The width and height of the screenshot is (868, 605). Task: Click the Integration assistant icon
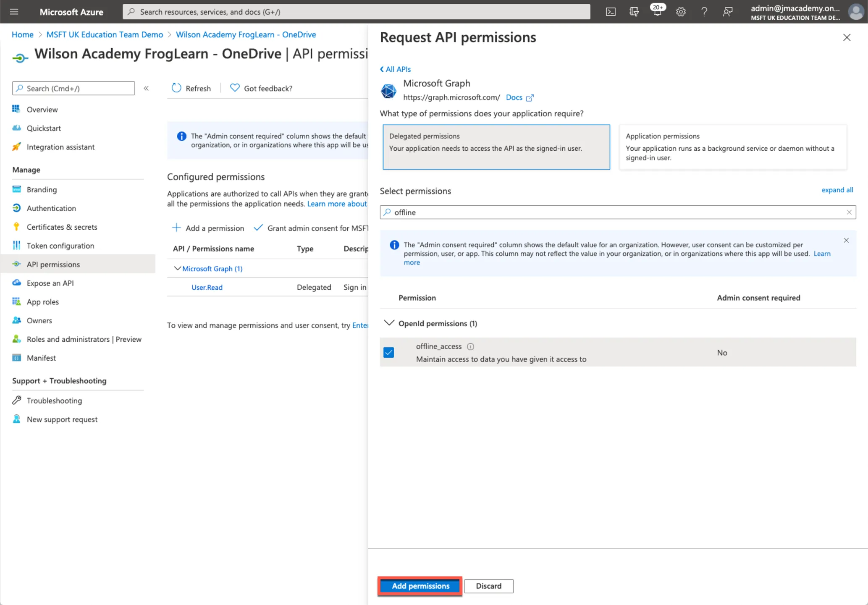coord(17,147)
